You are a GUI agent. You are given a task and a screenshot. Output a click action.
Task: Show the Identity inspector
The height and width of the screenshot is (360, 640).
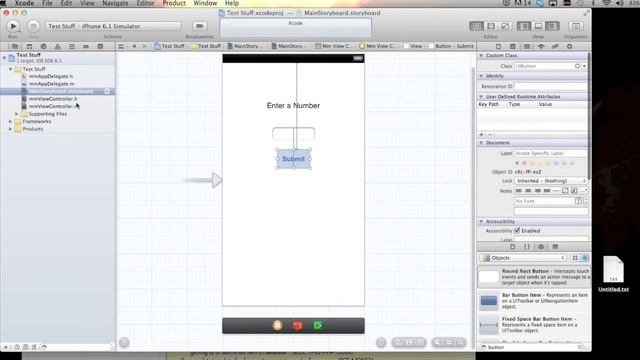point(527,47)
